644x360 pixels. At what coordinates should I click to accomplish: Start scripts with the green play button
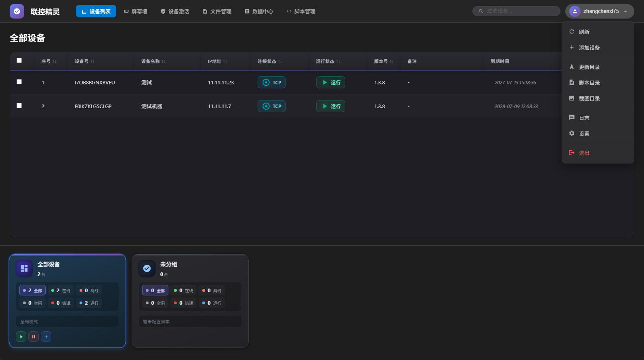[21, 337]
